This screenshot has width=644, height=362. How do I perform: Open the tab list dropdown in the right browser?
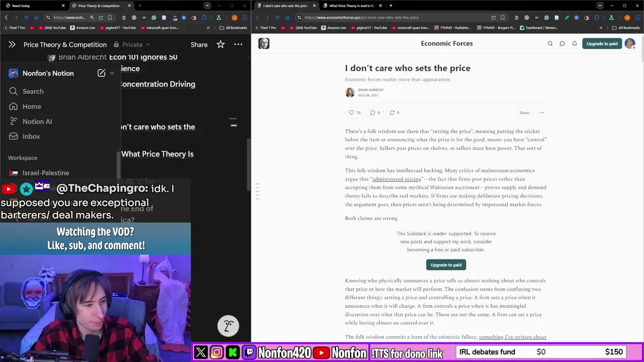[x=600, y=6]
